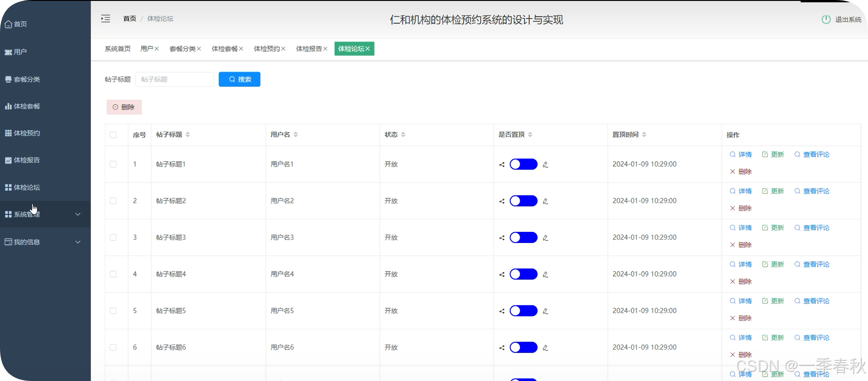Click the blue 搜索 button
Viewport: 868px width, 381px height.
[239, 79]
